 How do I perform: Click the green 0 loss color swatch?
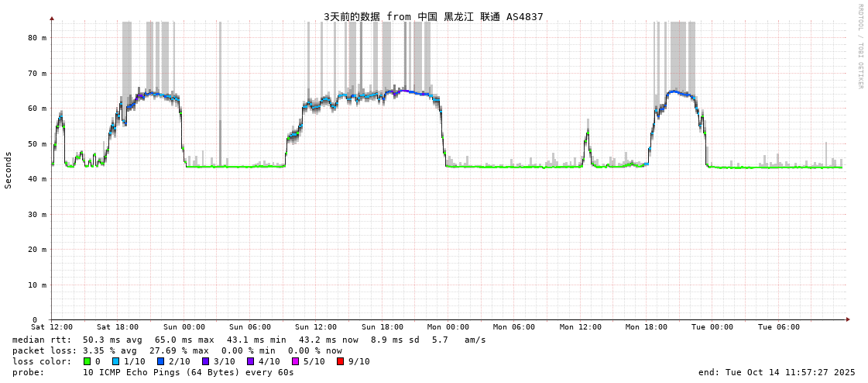[x=87, y=361]
